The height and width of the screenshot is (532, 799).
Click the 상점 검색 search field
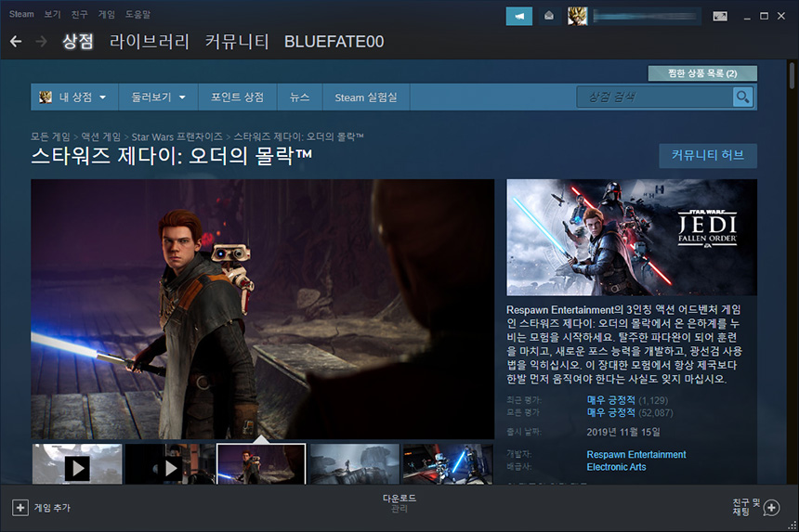[x=655, y=97]
